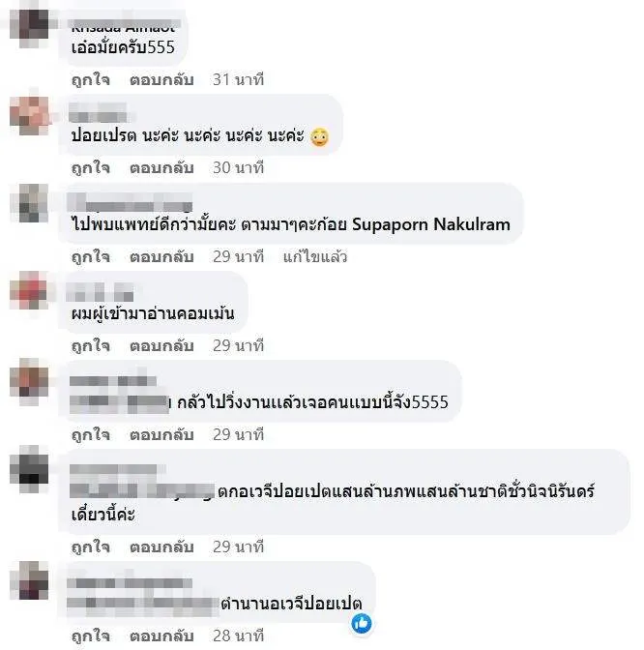Like the ตำนานอเวจีปอยเปต comment
Viewport: 644px width, 650px height.
[x=90, y=635]
